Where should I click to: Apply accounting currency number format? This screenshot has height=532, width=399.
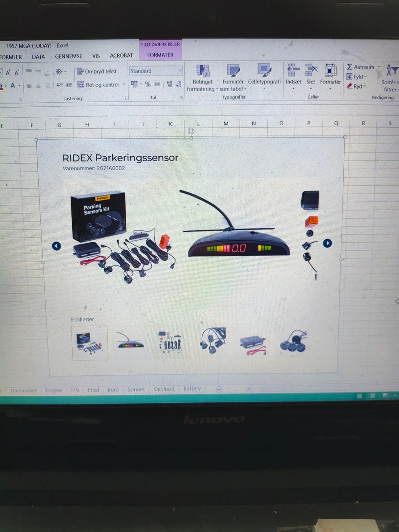click(x=134, y=84)
